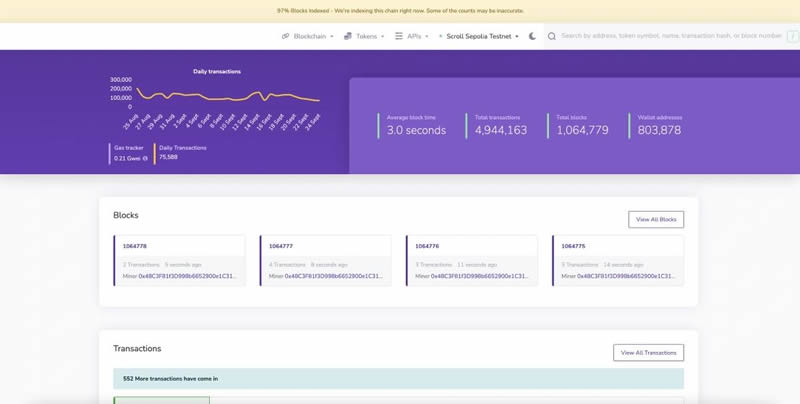Click the slash shortcut icon in search bar

(793, 36)
